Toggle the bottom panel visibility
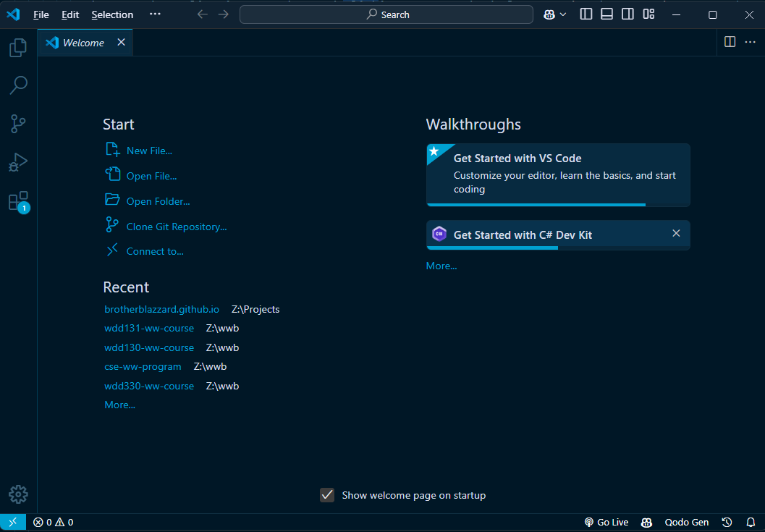The image size is (765, 532). (606, 14)
